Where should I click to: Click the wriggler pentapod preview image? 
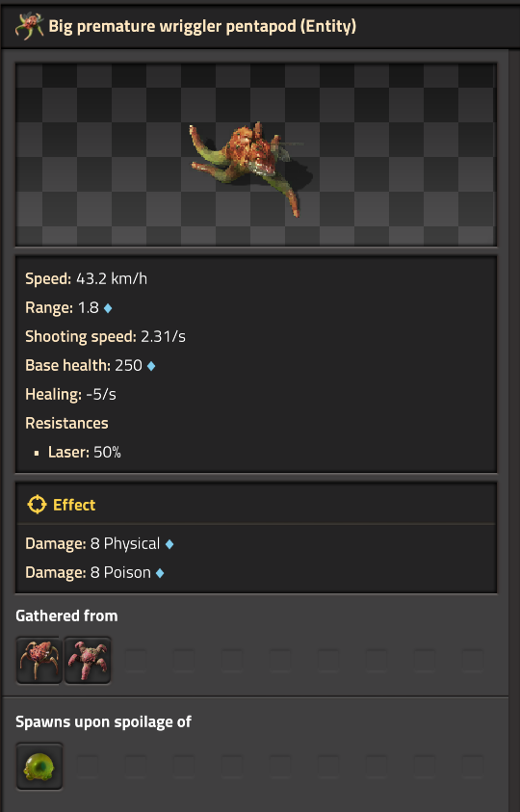247,169
